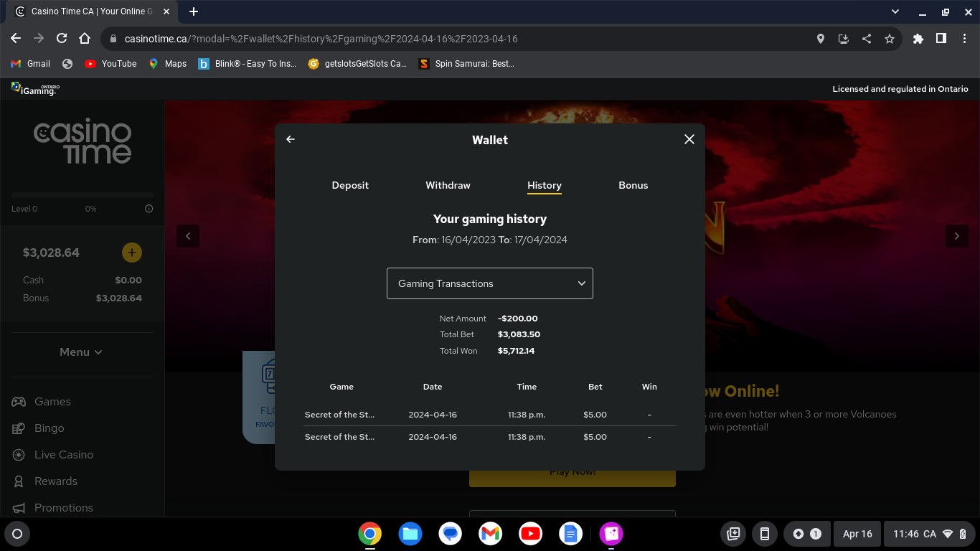
Task: Click the Live Casino icon in sidebar
Action: coord(19,455)
